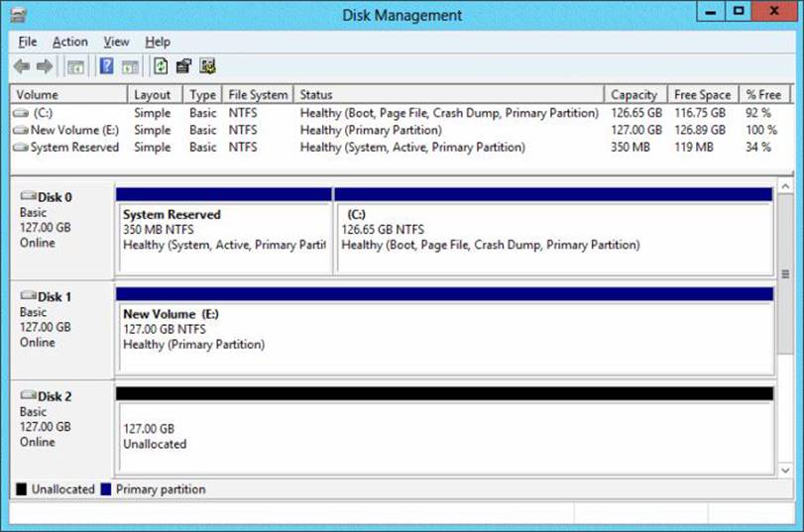Click the Settings toolbar icon with checkmark
804x532 pixels.
pyautogui.click(x=207, y=66)
